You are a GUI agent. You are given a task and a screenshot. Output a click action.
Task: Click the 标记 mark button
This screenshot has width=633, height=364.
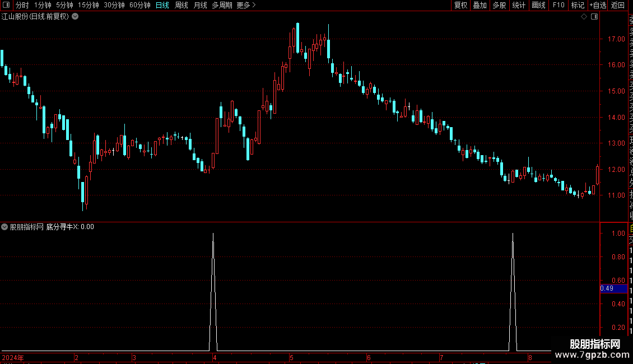[578, 5]
